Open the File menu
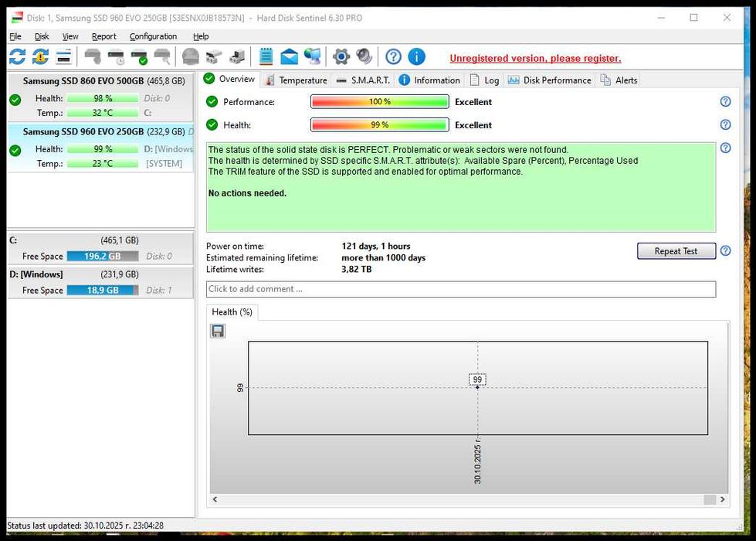The width and height of the screenshot is (756, 541). pyautogui.click(x=15, y=36)
